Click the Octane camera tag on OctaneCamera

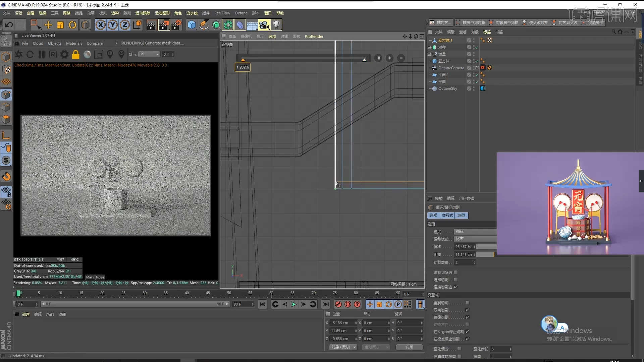pos(483,68)
